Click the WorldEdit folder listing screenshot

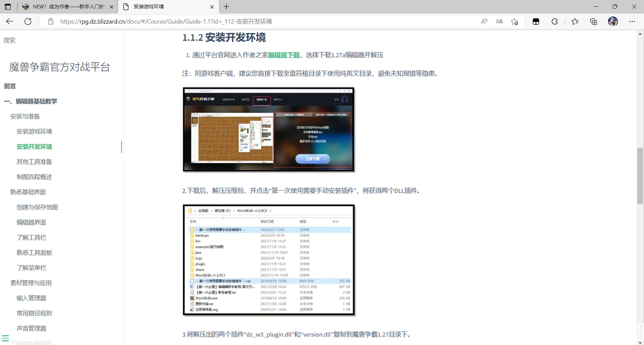pyautogui.click(x=269, y=260)
